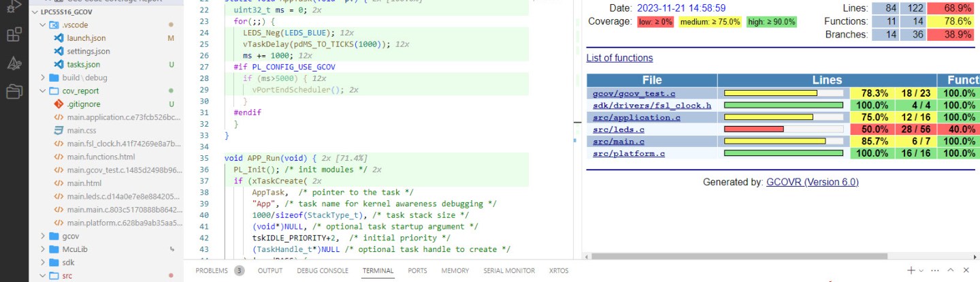Click the git icon next to .gitignore
This screenshot has width=980, height=282.
point(59,104)
